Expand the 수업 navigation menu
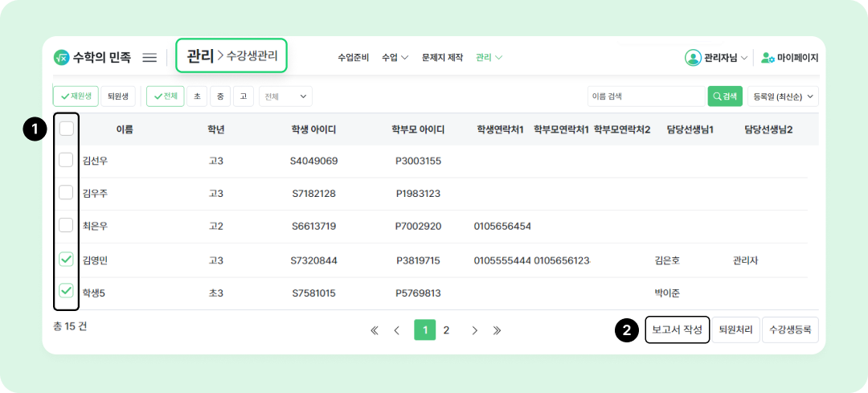The image size is (868, 393). tap(395, 58)
